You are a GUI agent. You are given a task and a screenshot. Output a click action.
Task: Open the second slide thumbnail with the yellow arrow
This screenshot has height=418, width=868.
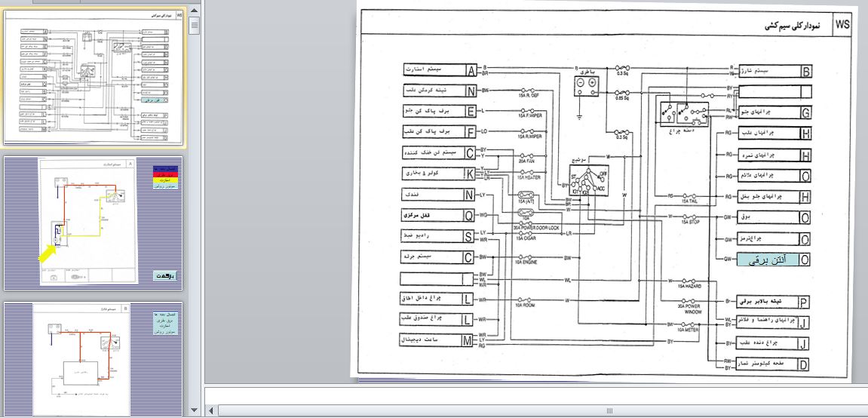(x=94, y=223)
